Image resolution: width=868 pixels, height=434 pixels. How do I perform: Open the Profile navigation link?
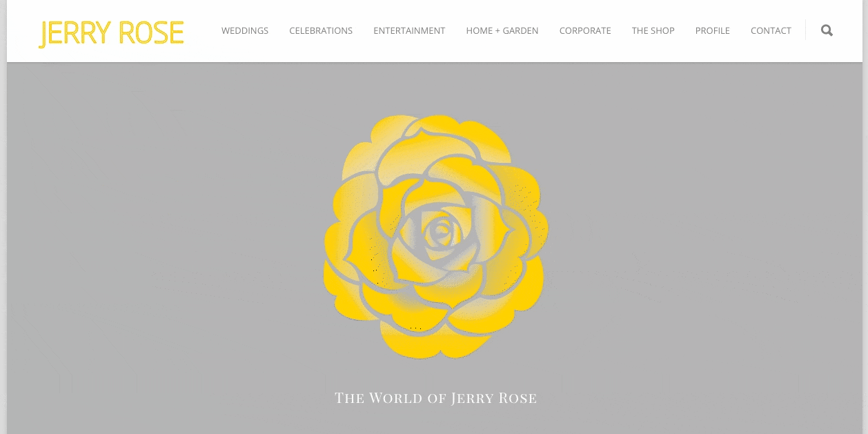pos(713,31)
